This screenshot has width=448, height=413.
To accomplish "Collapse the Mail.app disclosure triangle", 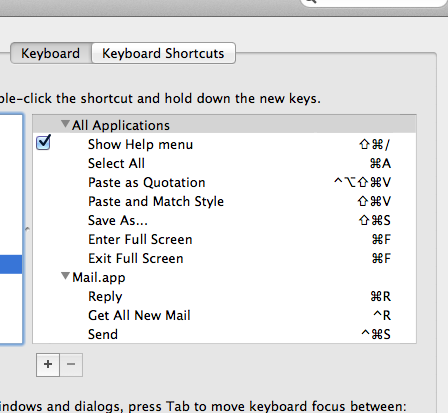I will (65, 276).
